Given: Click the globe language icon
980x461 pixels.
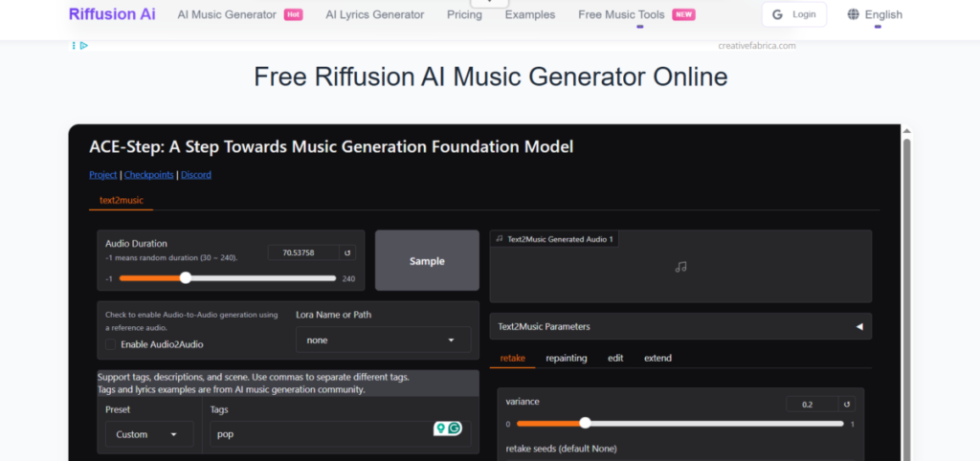Looking at the screenshot, I should pyautogui.click(x=853, y=14).
